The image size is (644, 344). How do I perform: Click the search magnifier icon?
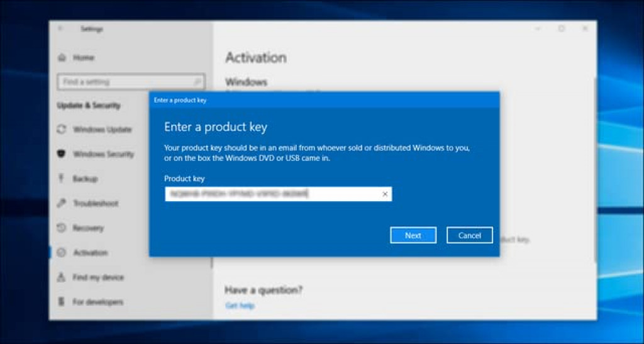coord(197,82)
